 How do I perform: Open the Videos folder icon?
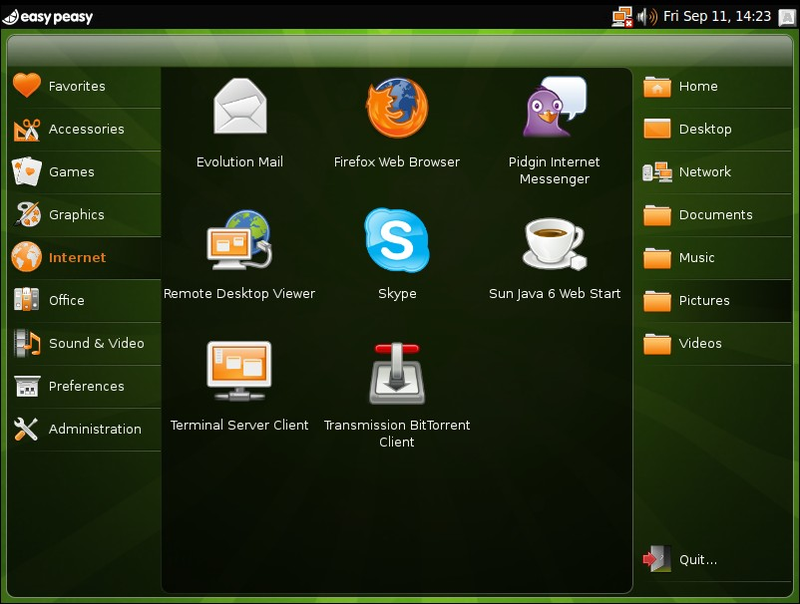pyautogui.click(x=657, y=343)
